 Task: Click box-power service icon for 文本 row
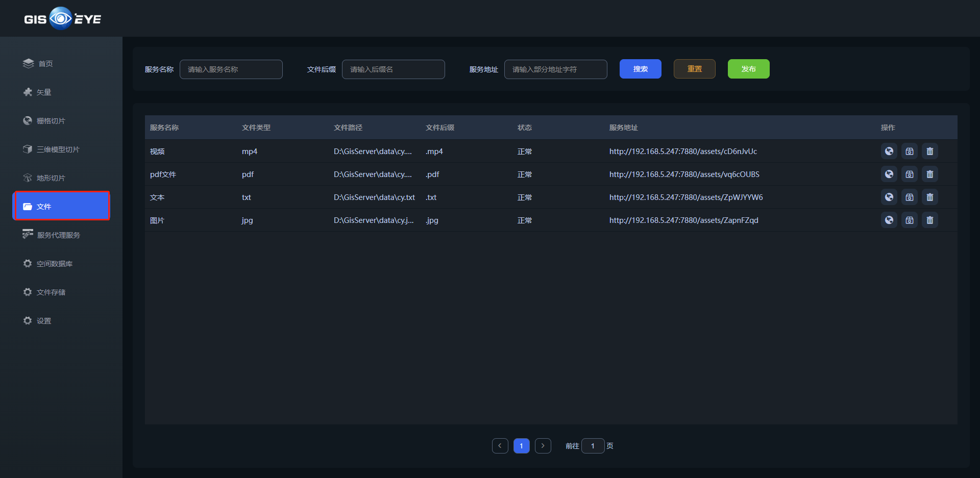[910, 197]
